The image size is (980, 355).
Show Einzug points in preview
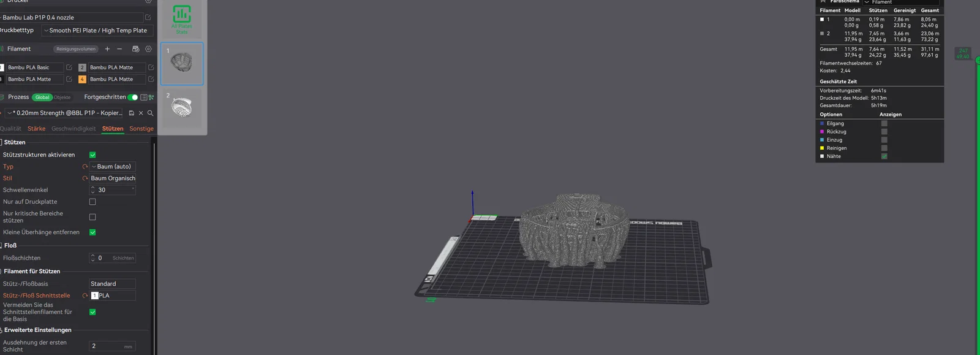pos(884,140)
